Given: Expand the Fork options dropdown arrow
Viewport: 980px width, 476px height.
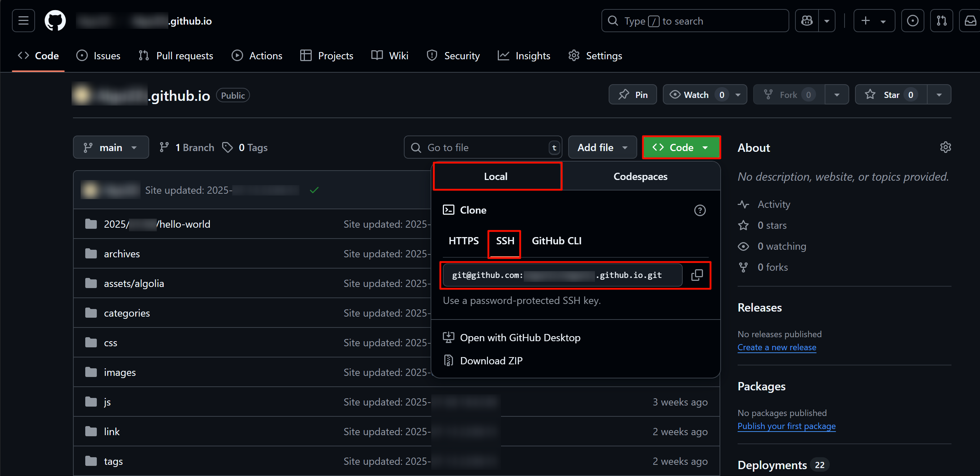Looking at the screenshot, I should (x=837, y=94).
